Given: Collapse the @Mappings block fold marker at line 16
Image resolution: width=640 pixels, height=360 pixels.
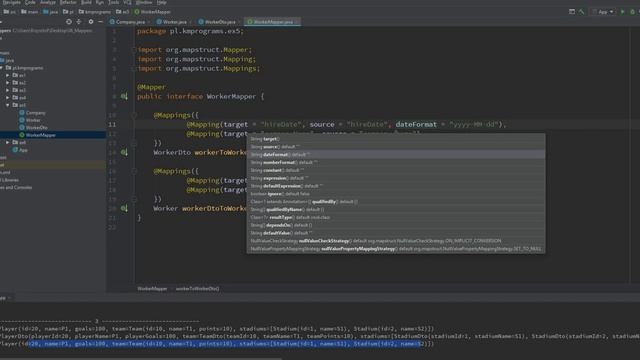Looking at the screenshot, I should (x=133, y=171).
